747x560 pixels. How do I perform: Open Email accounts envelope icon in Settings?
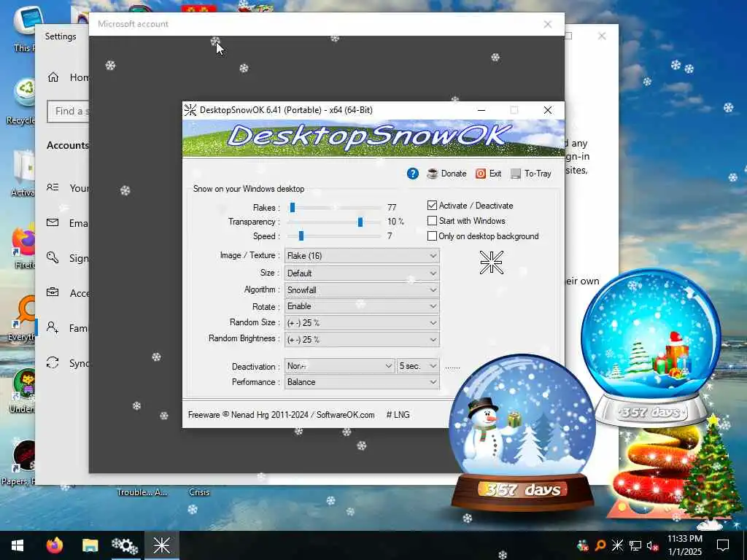pyautogui.click(x=53, y=222)
